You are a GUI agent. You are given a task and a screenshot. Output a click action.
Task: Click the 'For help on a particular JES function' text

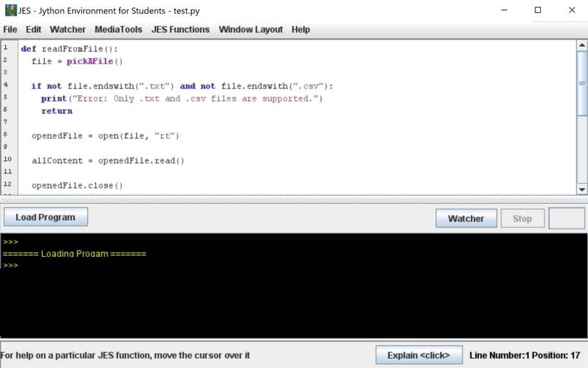click(x=125, y=355)
